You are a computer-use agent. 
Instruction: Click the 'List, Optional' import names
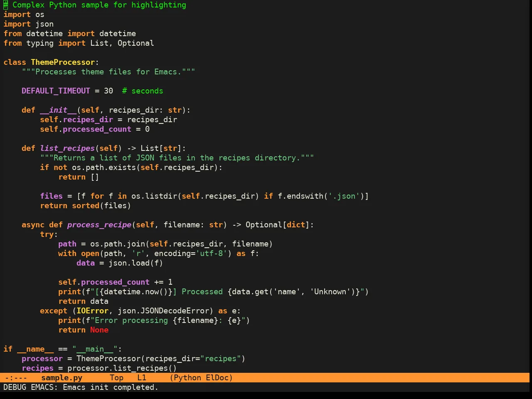(122, 43)
